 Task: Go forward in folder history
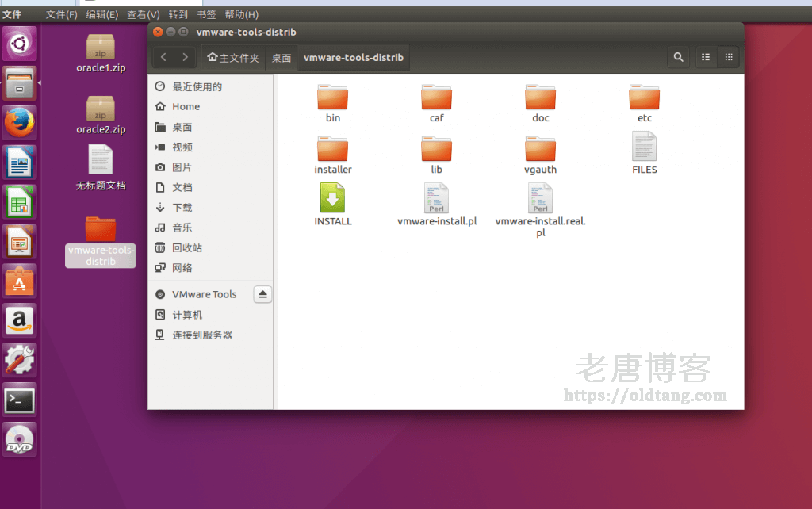click(x=185, y=57)
